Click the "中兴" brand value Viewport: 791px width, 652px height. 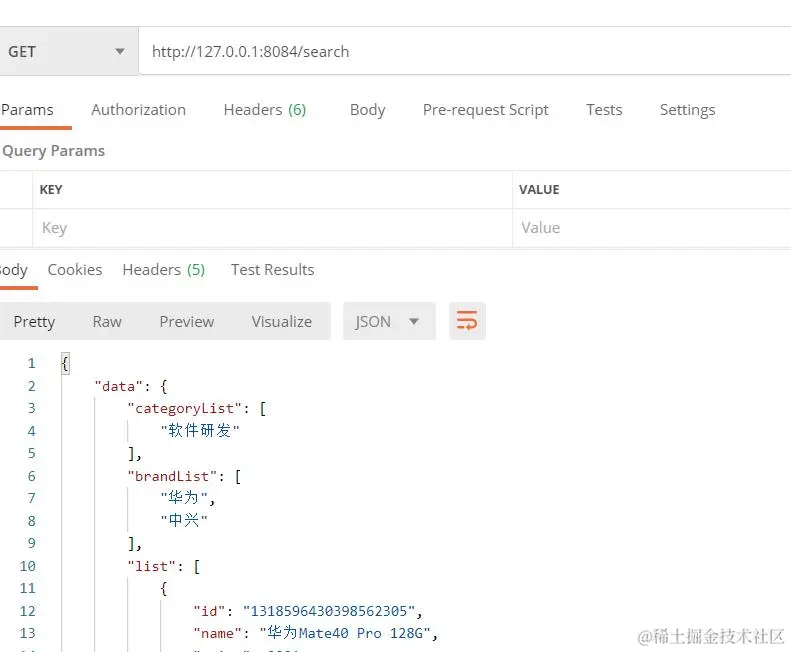[x=184, y=520]
